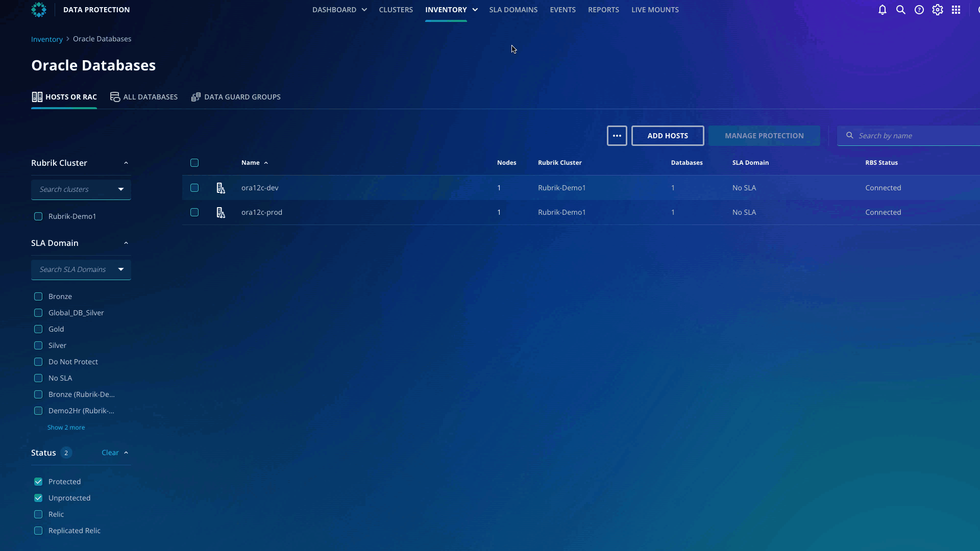Collapse the SLA Domain filter section
This screenshot has width=980, height=551.
(x=126, y=243)
